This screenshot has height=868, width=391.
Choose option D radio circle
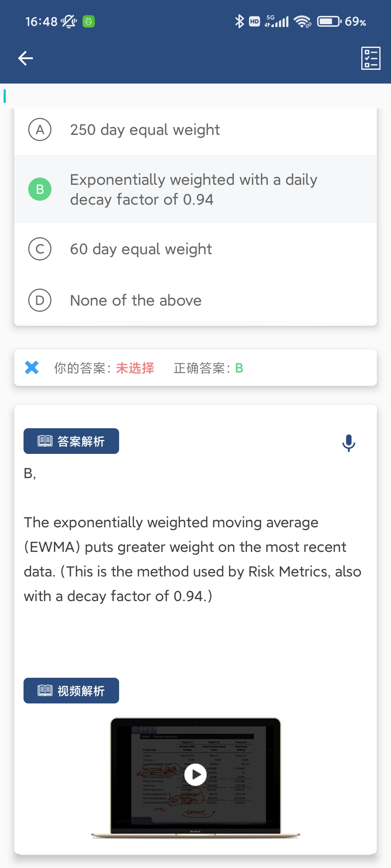pyautogui.click(x=40, y=300)
